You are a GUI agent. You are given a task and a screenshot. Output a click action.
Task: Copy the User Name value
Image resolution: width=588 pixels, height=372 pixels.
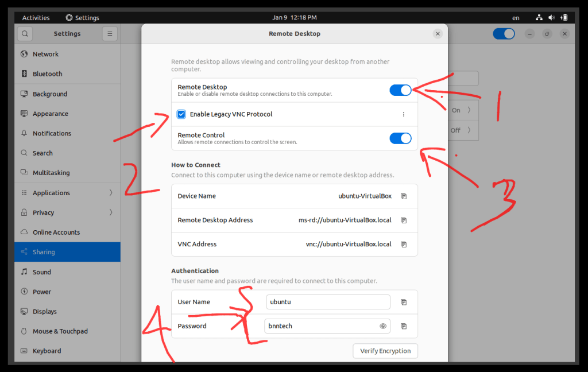(x=404, y=302)
